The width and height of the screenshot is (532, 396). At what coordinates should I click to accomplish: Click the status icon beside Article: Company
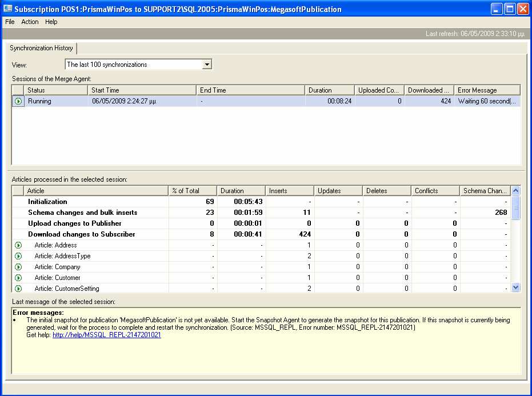tap(18, 267)
